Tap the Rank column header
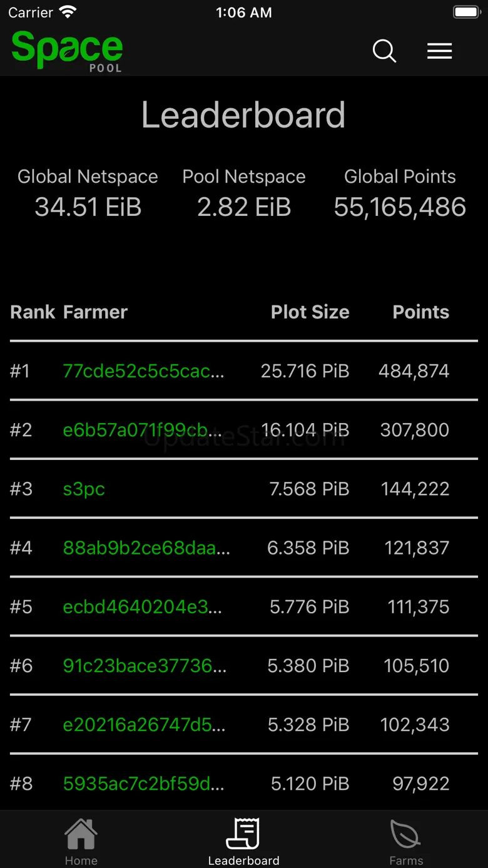The height and width of the screenshot is (868, 488). click(33, 312)
